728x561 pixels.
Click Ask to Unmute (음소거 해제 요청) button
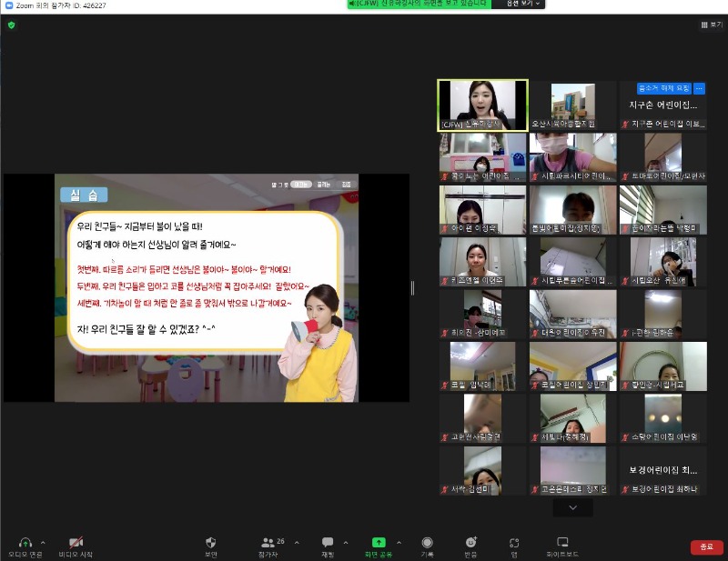[x=663, y=88]
